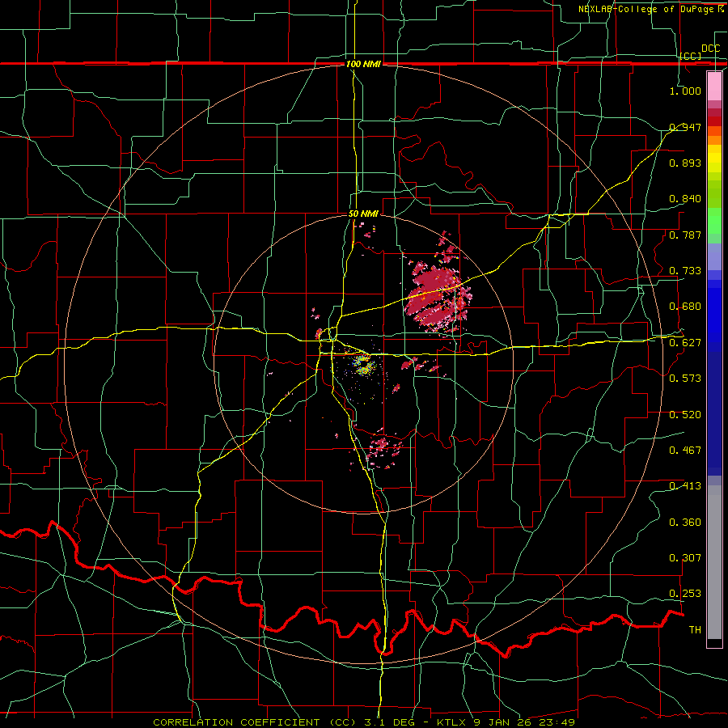Image resolution: width=728 pixels, height=728 pixels.
Task: Click the 0.787 scale value
Action: [685, 235]
